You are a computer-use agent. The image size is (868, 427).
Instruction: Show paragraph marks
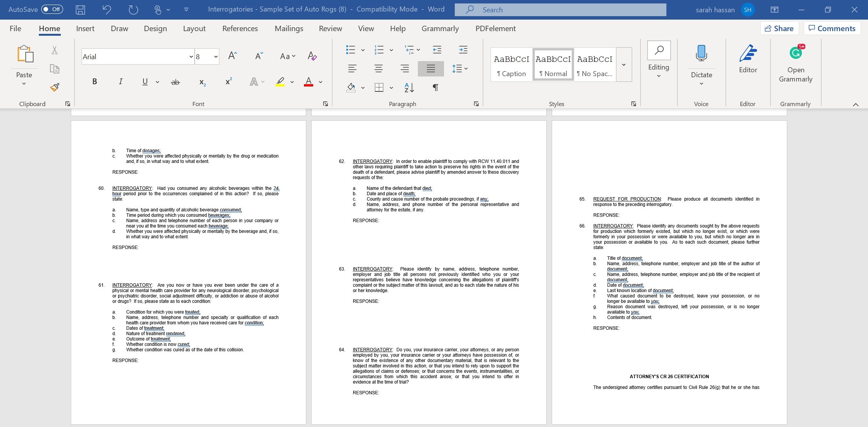[x=435, y=87]
